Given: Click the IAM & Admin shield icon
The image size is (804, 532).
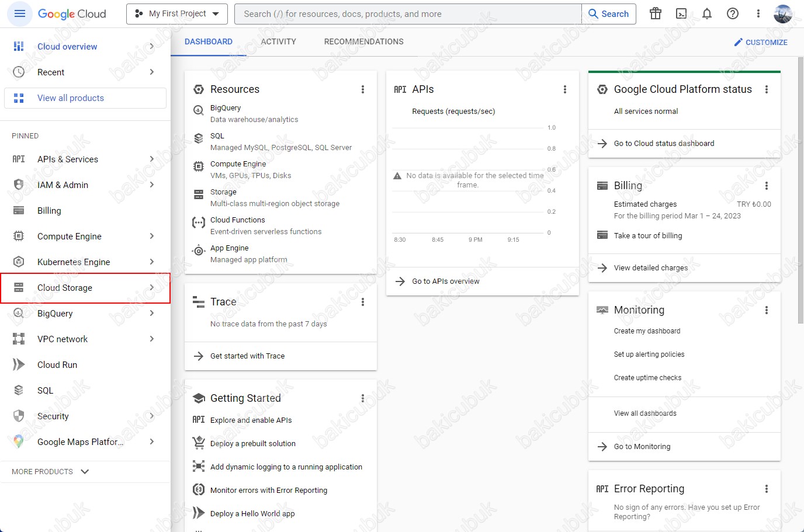Looking at the screenshot, I should [x=19, y=185].
